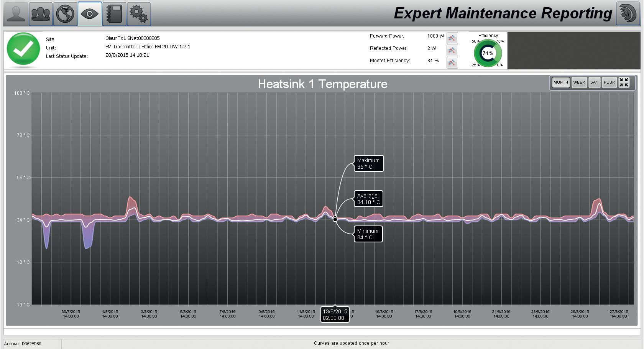Click the data point marker on the curve
The image size is (644, 349).
click(x=335, y=219)
